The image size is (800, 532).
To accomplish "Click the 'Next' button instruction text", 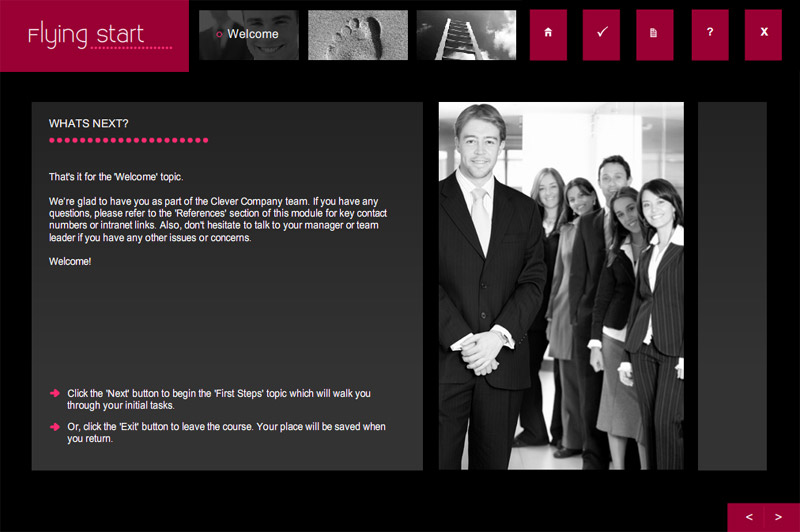I will pos(219,399).
